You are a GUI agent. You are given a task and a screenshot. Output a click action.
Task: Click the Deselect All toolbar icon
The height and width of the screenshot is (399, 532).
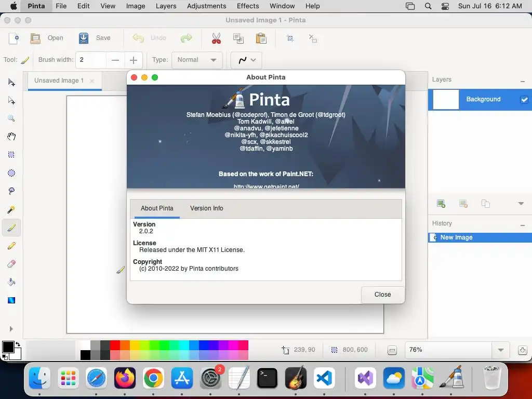(313, 38)
